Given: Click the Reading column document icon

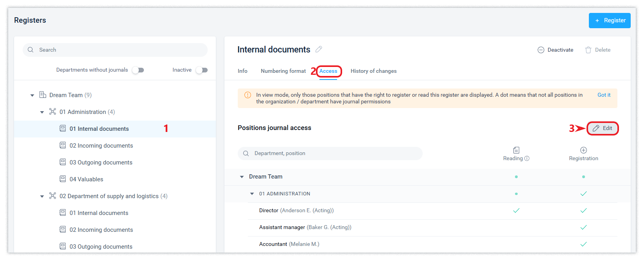Looking at the screenshot, I should coord(516,150).
